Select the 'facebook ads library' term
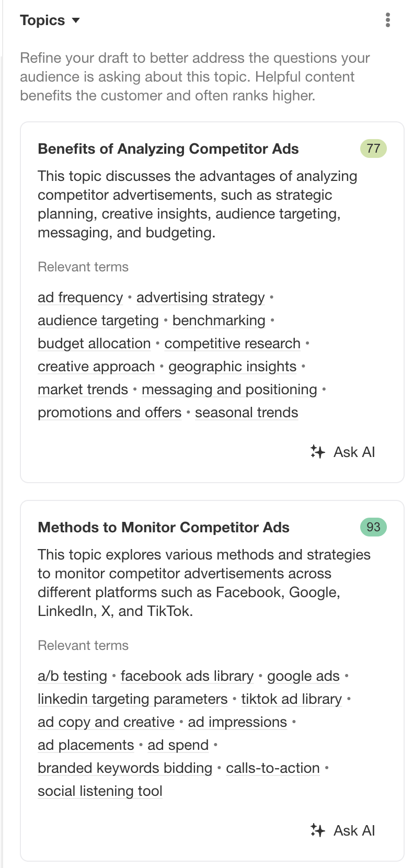413x868 pixels. pyautogui.click(x=187, y=676)
